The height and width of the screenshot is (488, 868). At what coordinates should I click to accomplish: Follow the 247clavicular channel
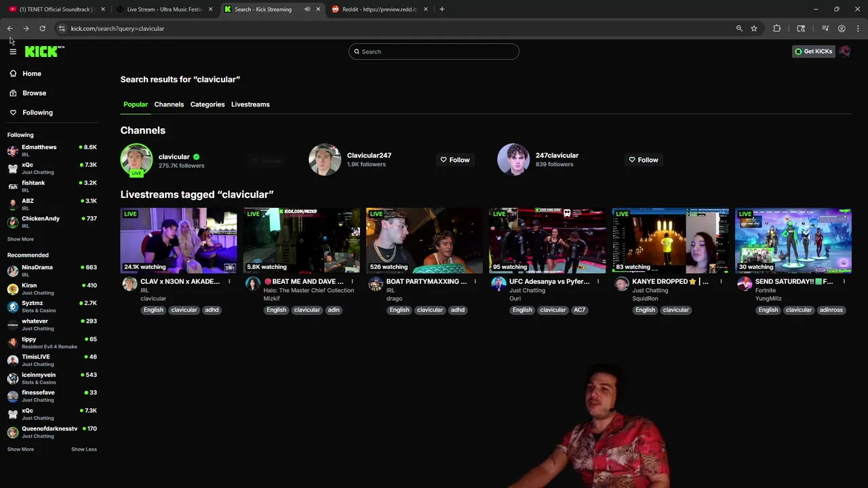tap(644, 160)
